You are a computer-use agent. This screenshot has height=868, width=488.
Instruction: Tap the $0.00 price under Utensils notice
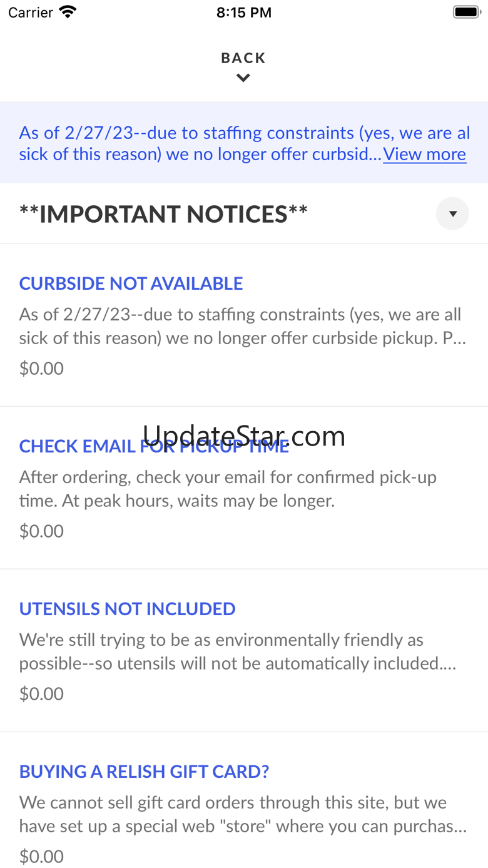41,693
